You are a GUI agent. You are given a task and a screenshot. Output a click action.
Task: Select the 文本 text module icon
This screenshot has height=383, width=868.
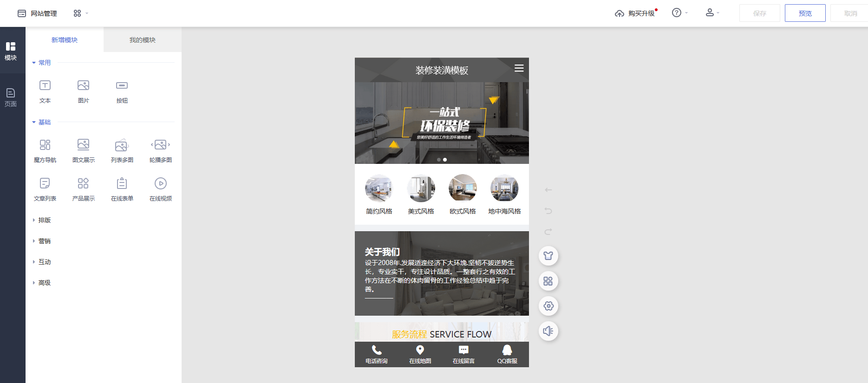click(45, 86)
